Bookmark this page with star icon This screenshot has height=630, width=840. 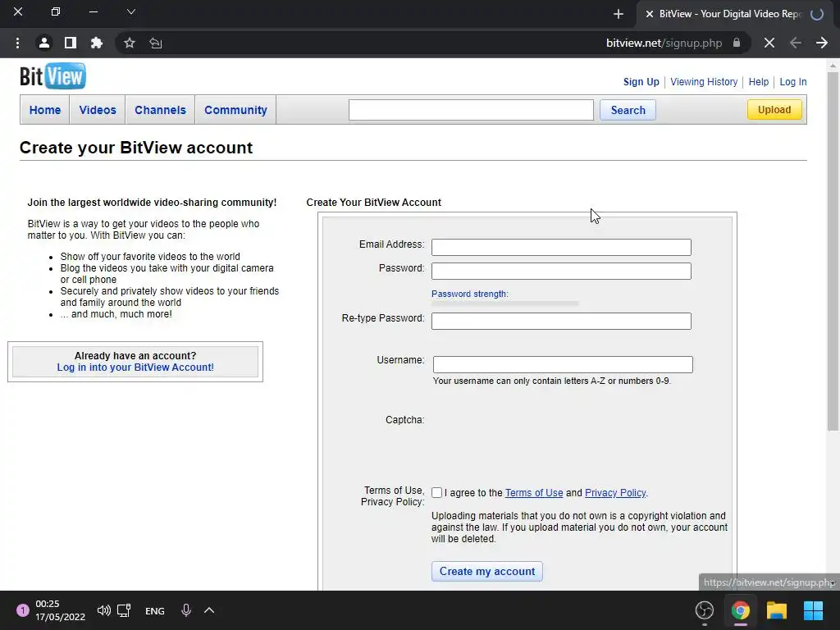pyautogui.click(x=129, y=43)
